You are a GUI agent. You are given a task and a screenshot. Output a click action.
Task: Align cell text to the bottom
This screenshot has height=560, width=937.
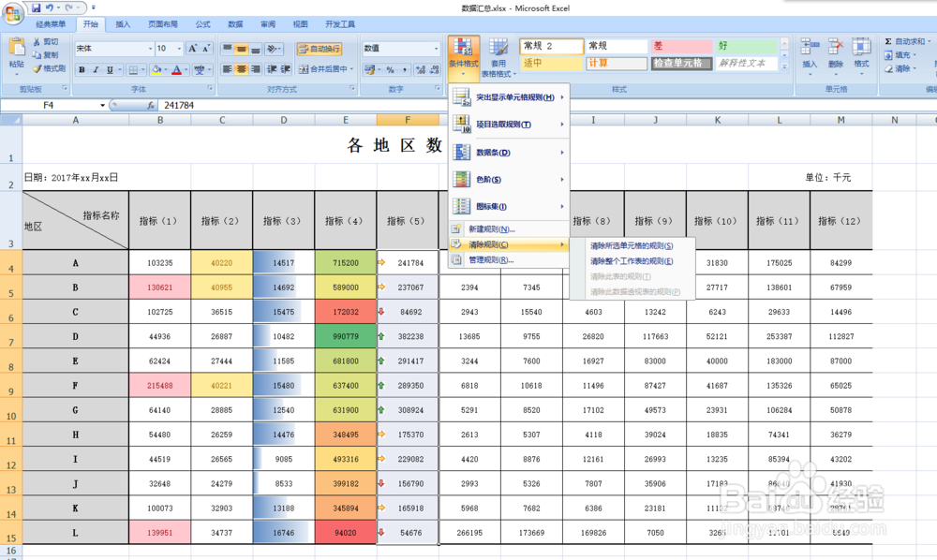(255, 49)
